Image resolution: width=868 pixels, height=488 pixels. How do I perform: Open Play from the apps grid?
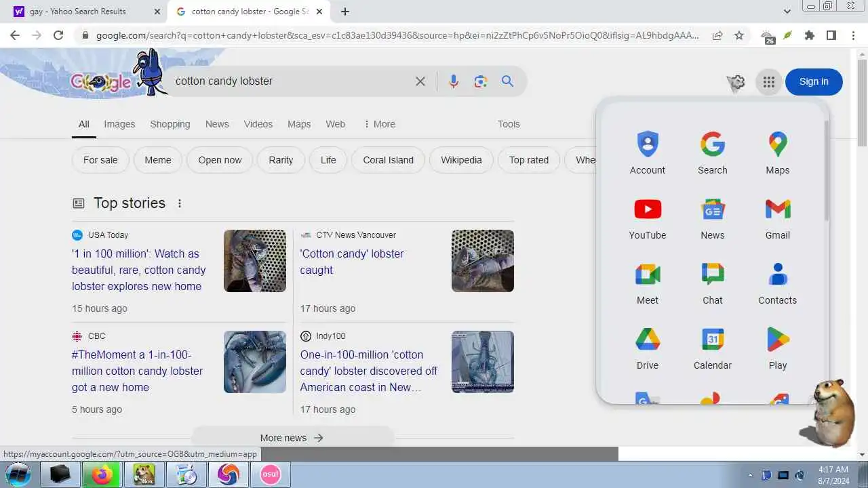pos(777,349)
